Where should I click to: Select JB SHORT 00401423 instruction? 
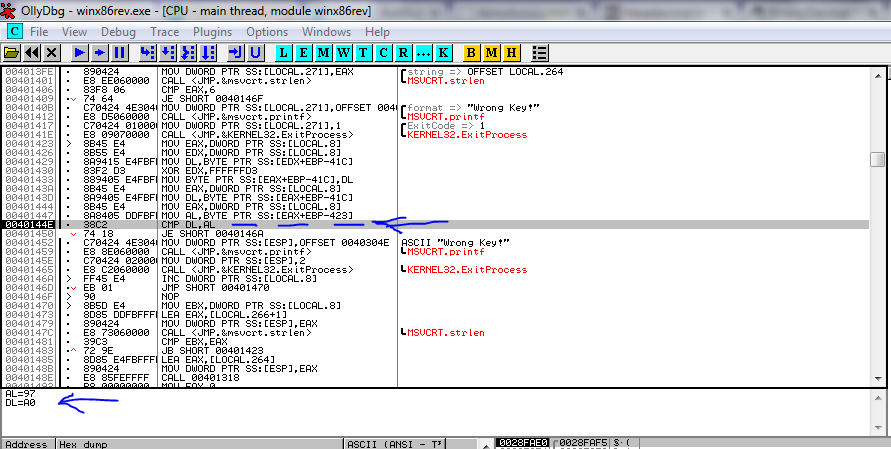[x=212, y=351]
